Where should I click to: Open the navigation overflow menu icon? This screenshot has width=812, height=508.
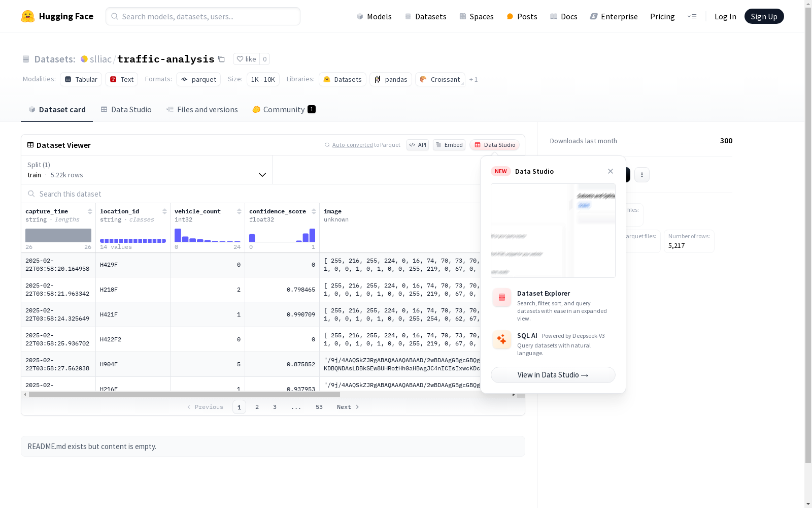(692, 16)
